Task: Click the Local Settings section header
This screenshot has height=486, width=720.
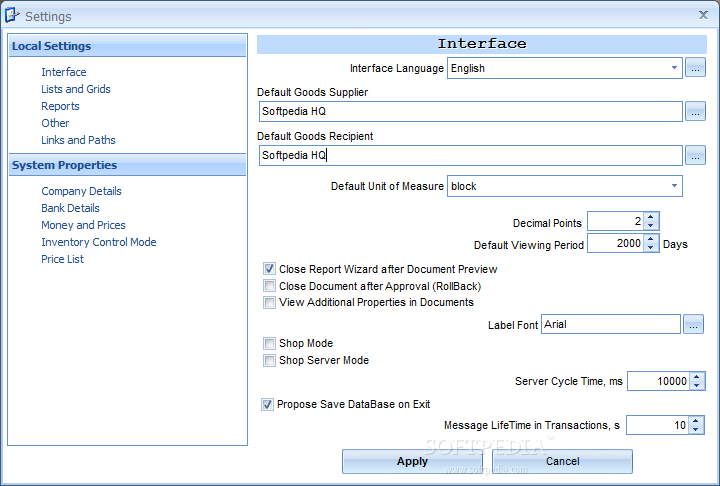Action: [127, 46]
